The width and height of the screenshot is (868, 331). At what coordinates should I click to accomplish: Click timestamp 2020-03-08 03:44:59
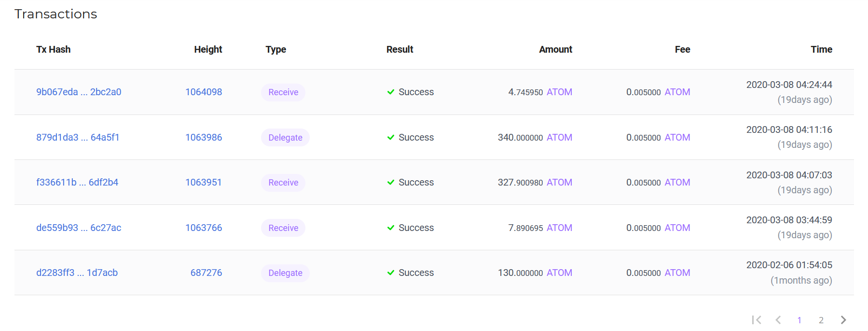789,220
